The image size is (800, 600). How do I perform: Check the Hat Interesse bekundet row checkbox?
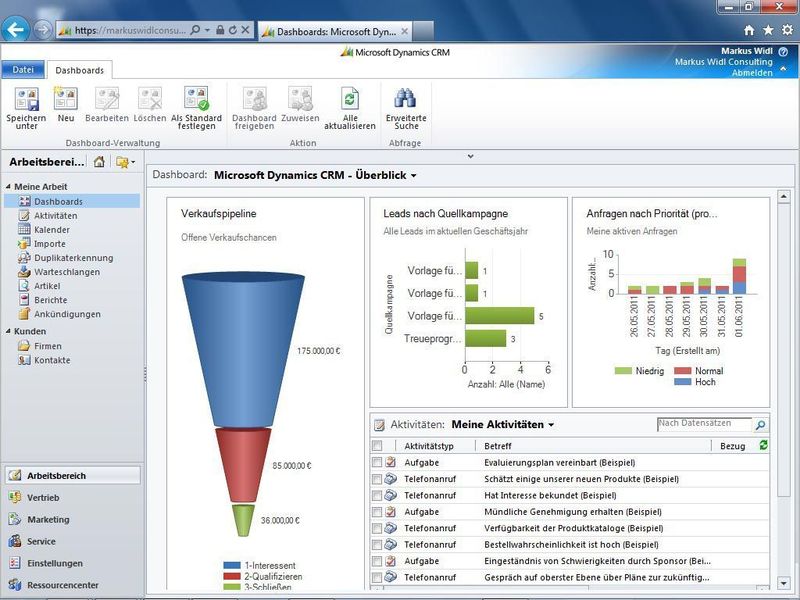pyautogui.click(x=377, y=495)
